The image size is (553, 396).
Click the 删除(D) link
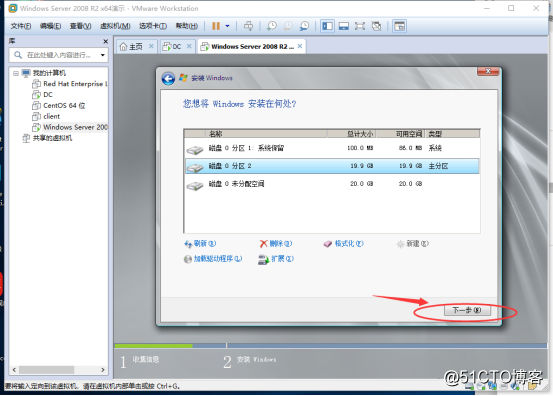(276, 244)
